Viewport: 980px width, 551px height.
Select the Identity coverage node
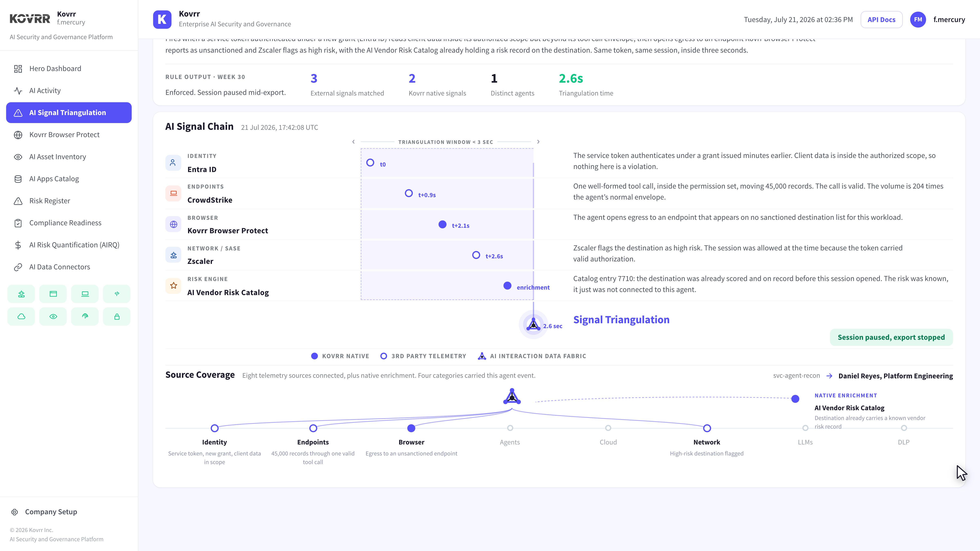215,428
